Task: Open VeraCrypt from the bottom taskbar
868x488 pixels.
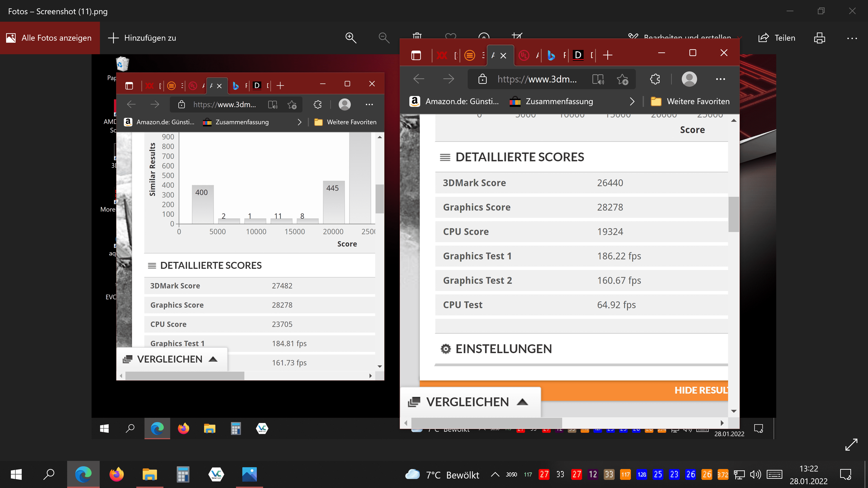Action: tap(216, 474)
